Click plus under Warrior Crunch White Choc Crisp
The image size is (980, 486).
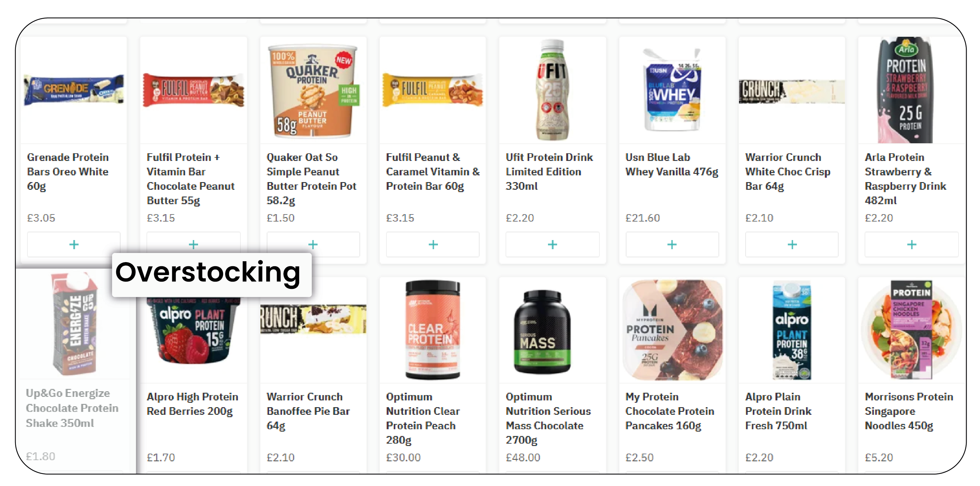click(792, 244)
